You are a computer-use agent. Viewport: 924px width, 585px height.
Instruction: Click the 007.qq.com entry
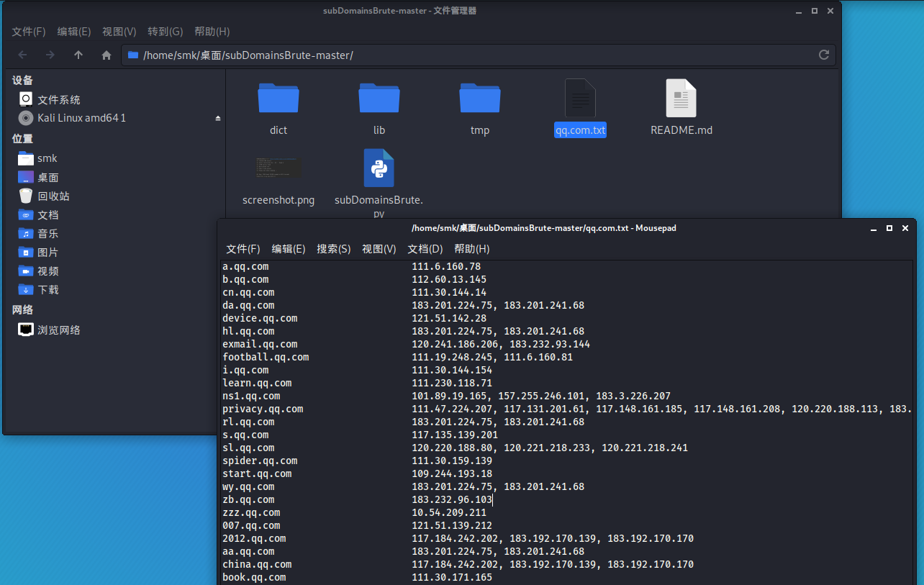pyautogui.click(x=251, y=525)
